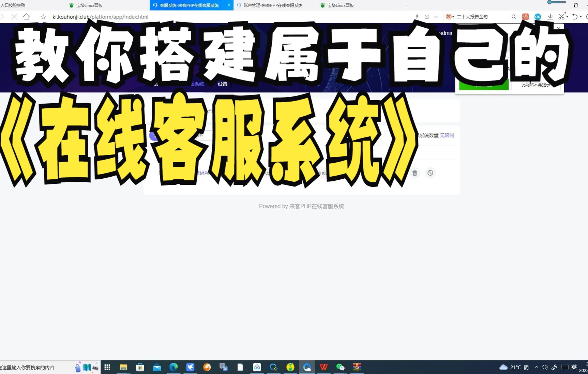The height and width of the screenshot is (374, 588).
Task: Switch to the 账户管理-来客PHP在线客服系统 tab
Action: [275, 5]
